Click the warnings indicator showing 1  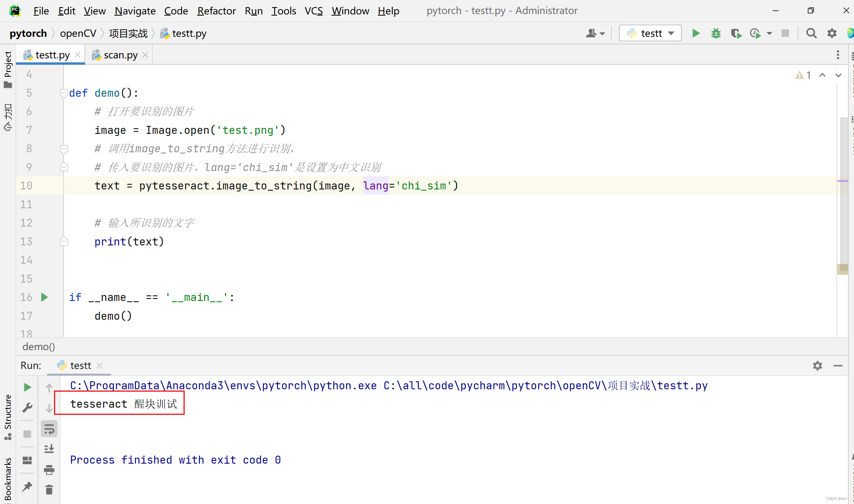point(803,75)
